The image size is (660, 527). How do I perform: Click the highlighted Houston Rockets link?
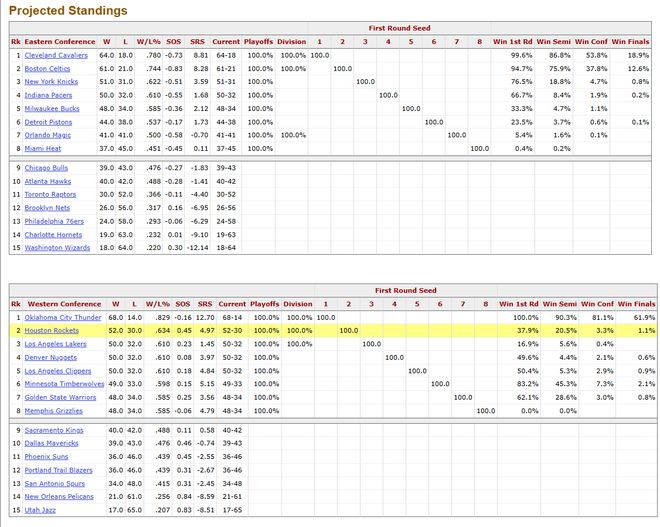coord(51,330)
